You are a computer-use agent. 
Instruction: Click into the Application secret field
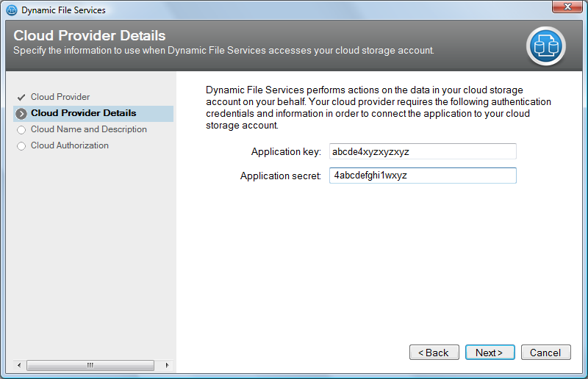click(x=423, y=176)
